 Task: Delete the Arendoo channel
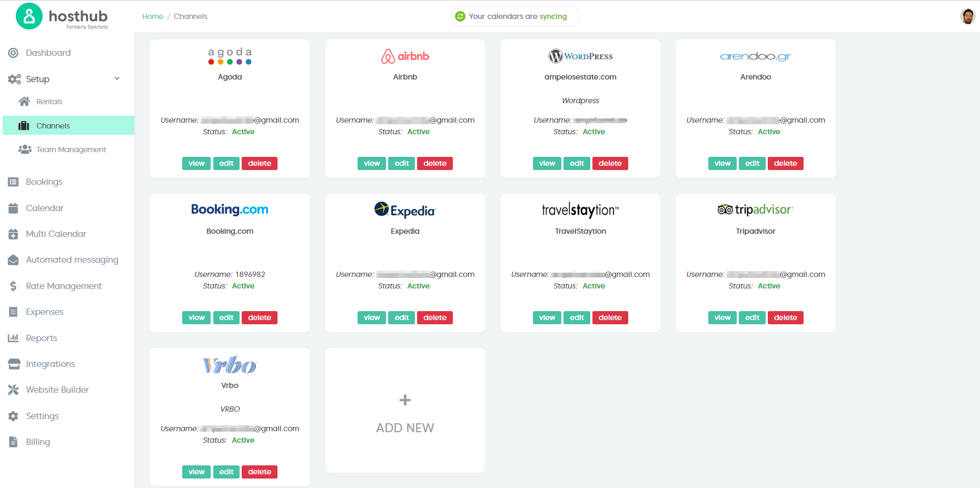(786, 163)
